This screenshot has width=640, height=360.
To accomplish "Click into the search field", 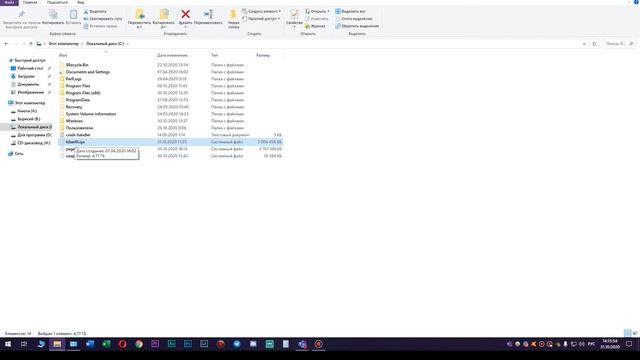I will click(x=619, y=44).
